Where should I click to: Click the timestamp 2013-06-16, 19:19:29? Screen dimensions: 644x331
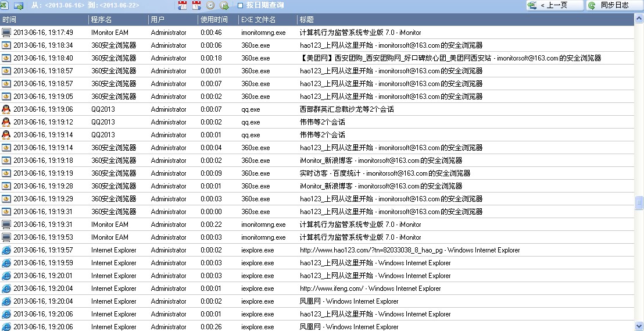(43, 198)
